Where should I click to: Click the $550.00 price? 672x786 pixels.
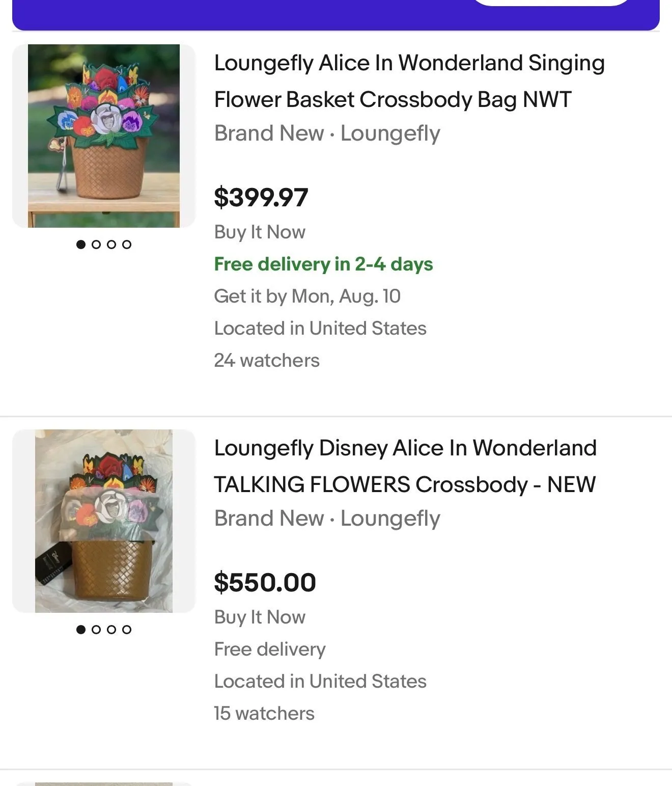tap(265, 583)
